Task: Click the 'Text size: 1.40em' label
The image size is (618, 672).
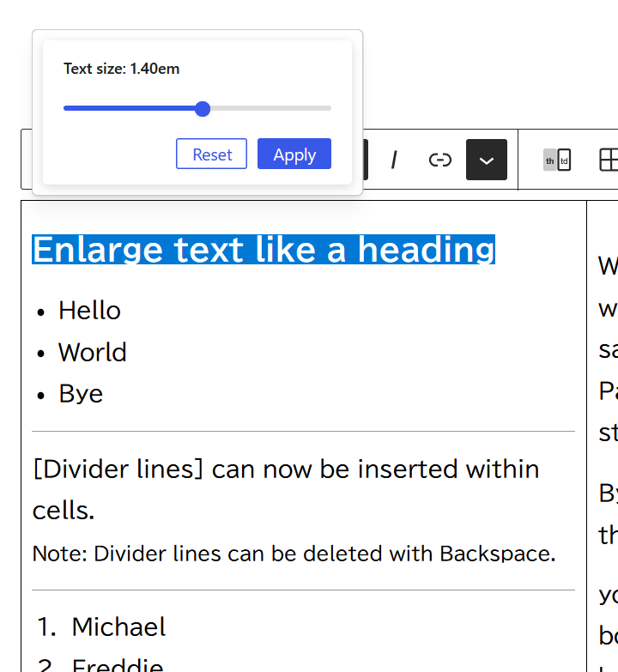Action: pyautogui.click(x=122, y=69)
